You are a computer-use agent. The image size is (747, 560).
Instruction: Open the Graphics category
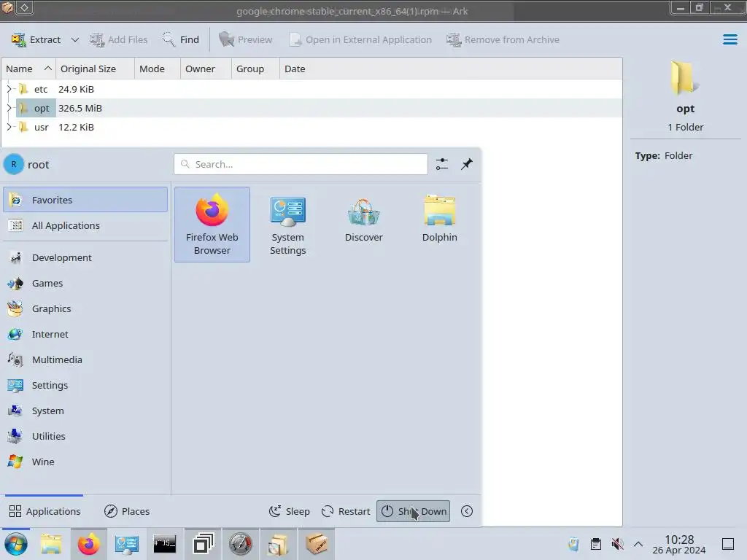coord(85,308)
